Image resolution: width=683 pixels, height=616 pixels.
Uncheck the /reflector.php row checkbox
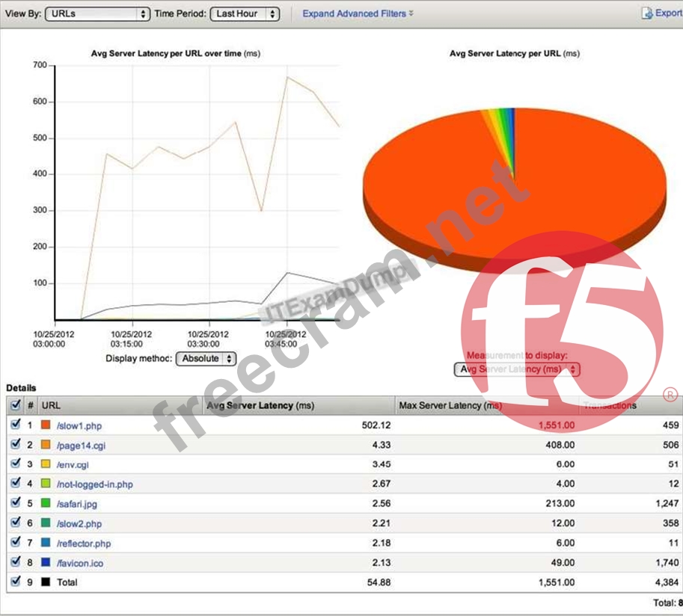click(15, 543)
